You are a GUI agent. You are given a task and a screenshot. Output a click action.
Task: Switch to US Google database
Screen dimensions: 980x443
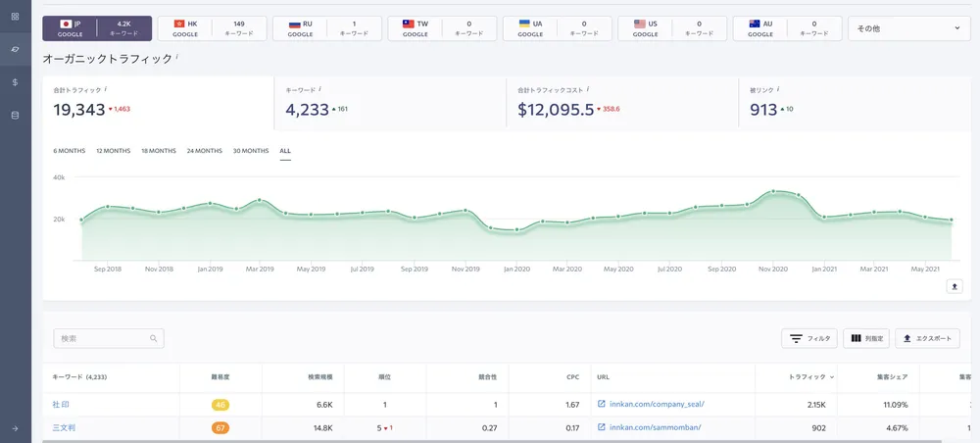(x=671, y=28)
